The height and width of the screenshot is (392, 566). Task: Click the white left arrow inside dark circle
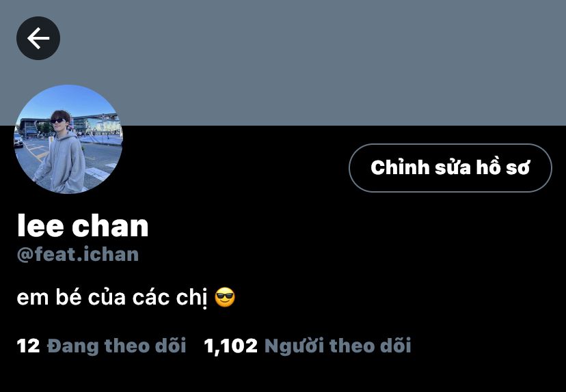click(x=38, y=38)
